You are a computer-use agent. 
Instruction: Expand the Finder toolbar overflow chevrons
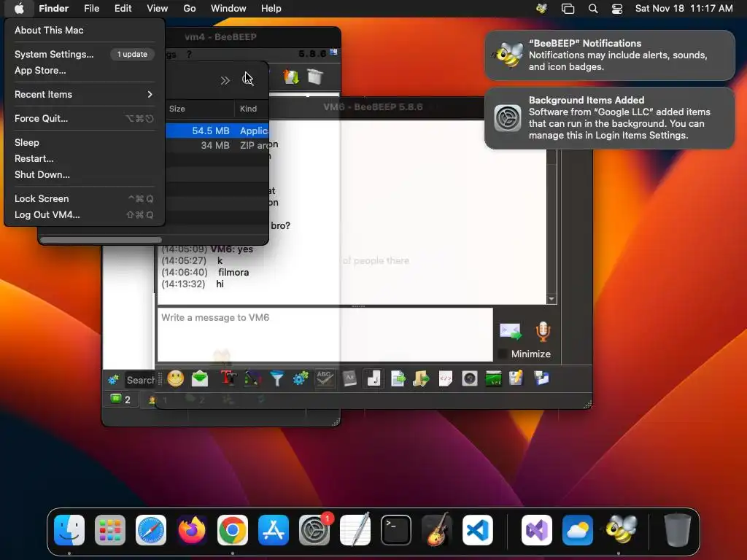tap(225, 80)
